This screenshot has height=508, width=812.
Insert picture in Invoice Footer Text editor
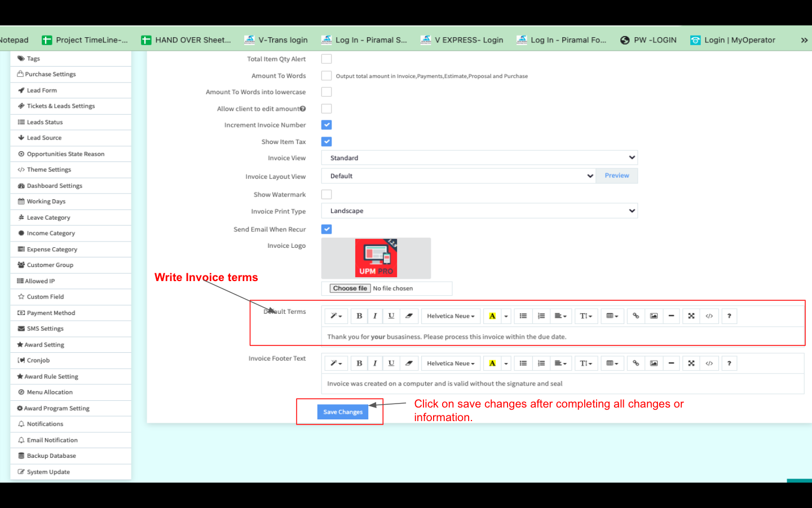coord(654,364)
